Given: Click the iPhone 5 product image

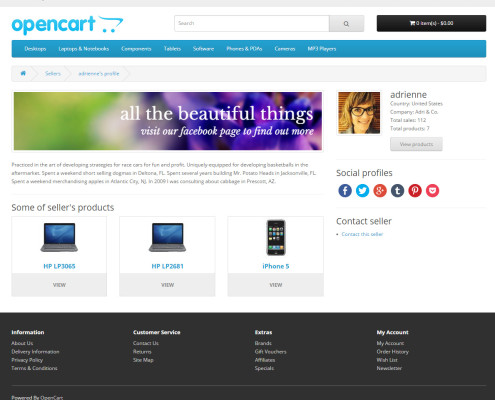Looking at the screenshot, I should pyautogui.click(x=276, y=237).
